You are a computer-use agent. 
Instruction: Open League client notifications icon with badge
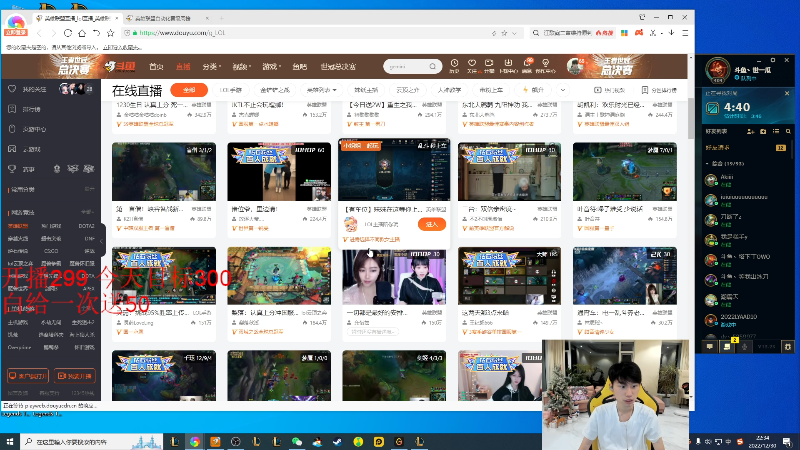[x=727, y=346]
